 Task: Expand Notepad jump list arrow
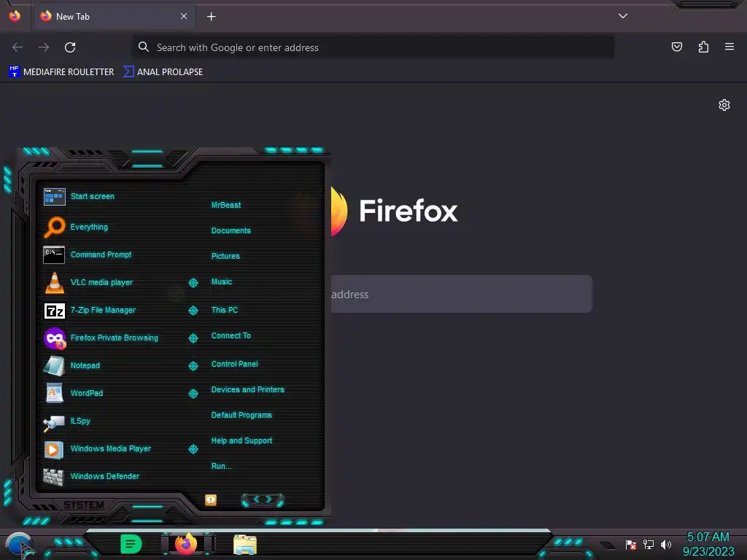[193, 366]
